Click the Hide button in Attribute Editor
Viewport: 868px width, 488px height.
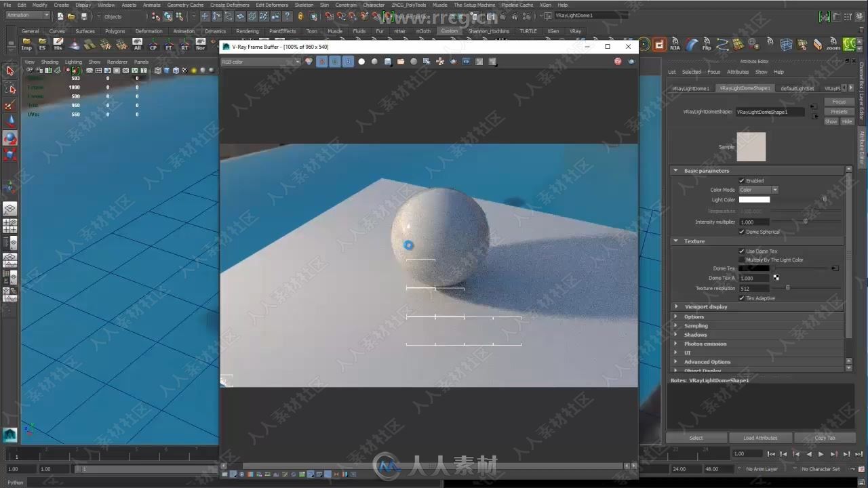click(847, 122)
